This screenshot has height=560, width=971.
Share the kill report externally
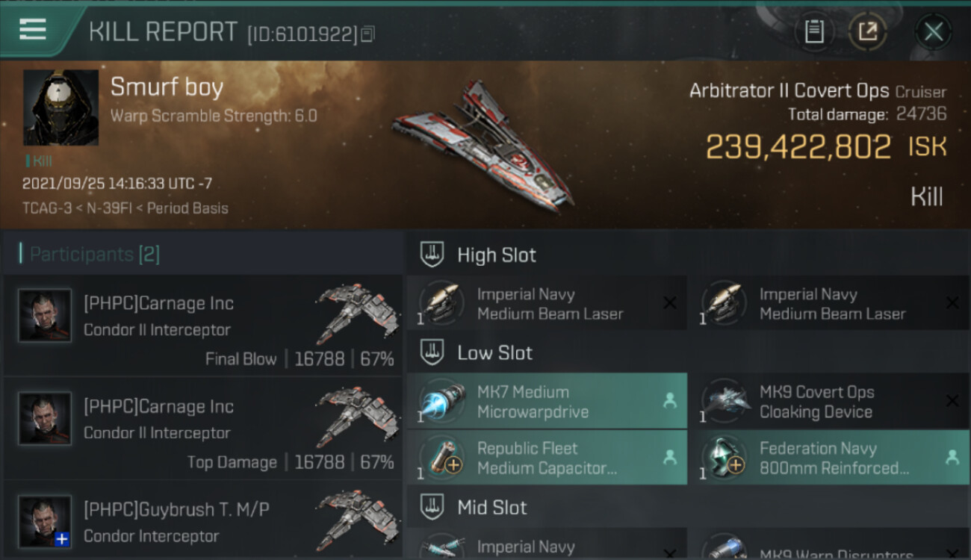[868, 31]
